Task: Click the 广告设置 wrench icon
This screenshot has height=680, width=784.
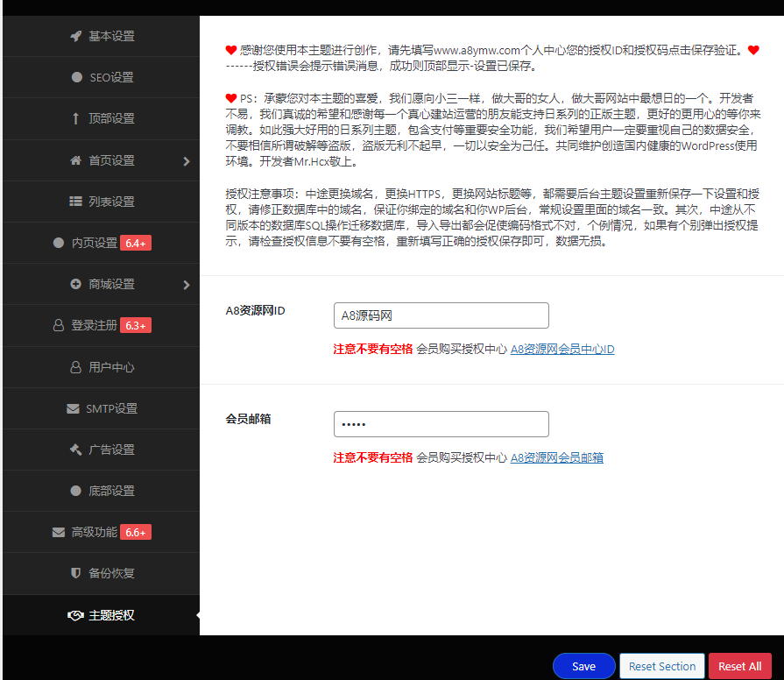Action: tap(76, 450)
